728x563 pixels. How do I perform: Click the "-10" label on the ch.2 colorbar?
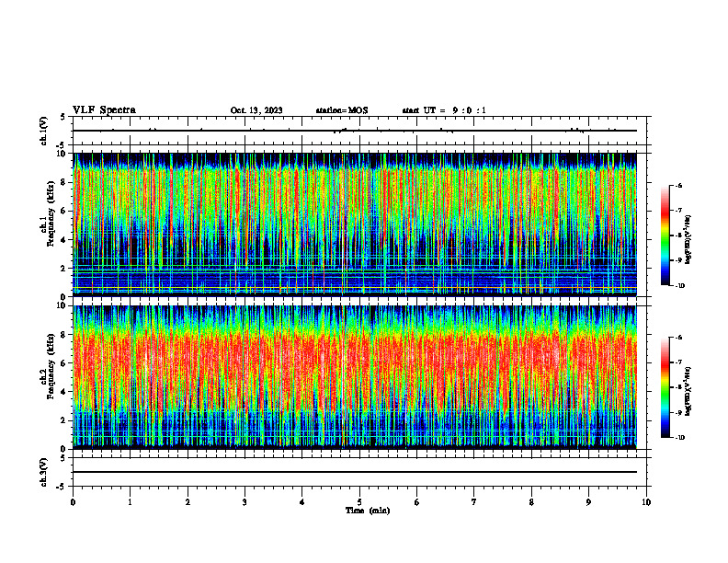[678, 438]
